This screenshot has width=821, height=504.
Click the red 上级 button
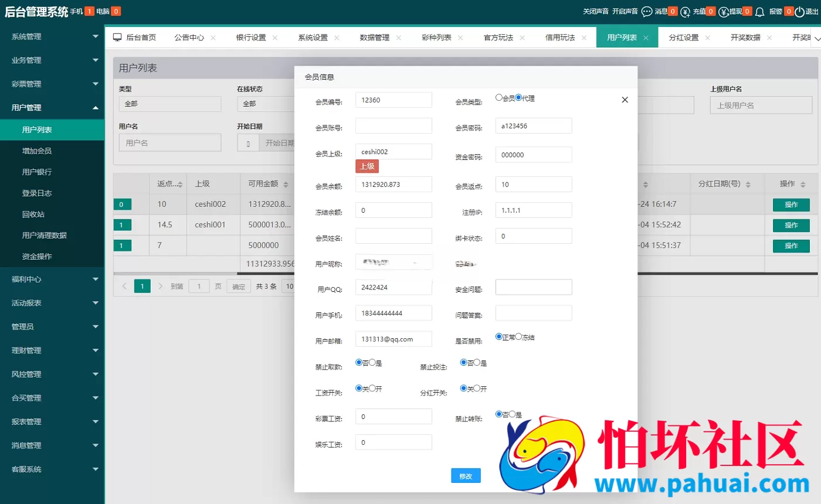coord(367,166)
